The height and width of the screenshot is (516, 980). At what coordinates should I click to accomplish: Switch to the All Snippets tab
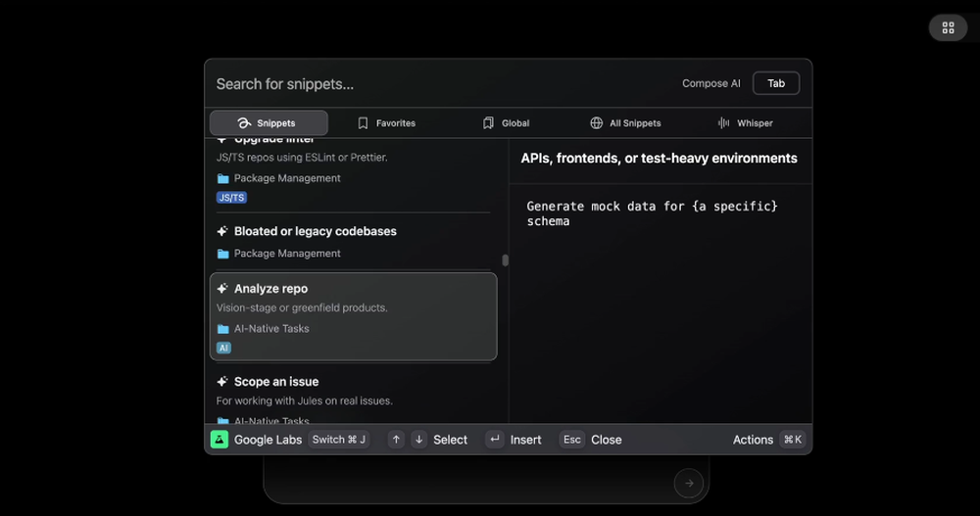tap(625, 123)
